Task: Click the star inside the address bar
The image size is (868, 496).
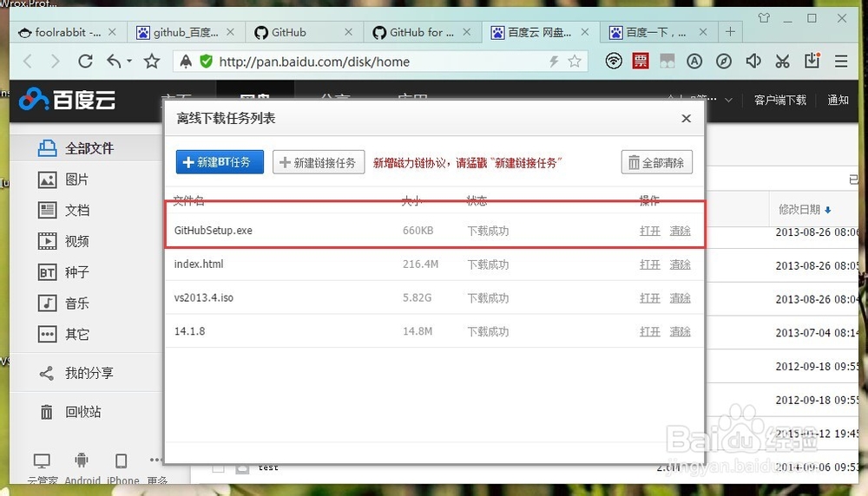Action: coord(575,62)
